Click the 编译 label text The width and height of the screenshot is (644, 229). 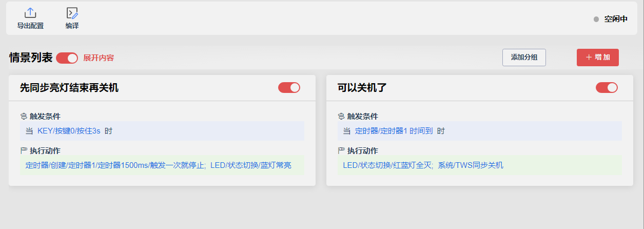(72, 26)
